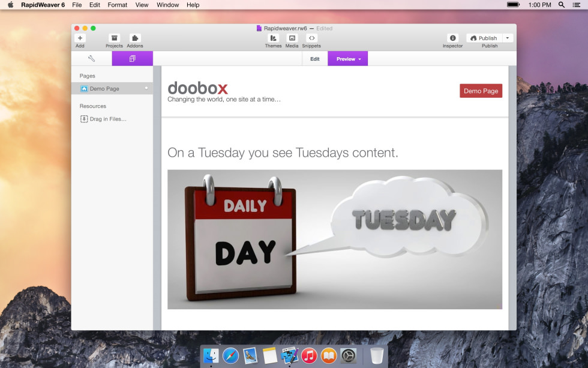This screenshot has width=588, height=368.
Task: Open iBooks from the Dock
Action: click(x=329, y=355)
